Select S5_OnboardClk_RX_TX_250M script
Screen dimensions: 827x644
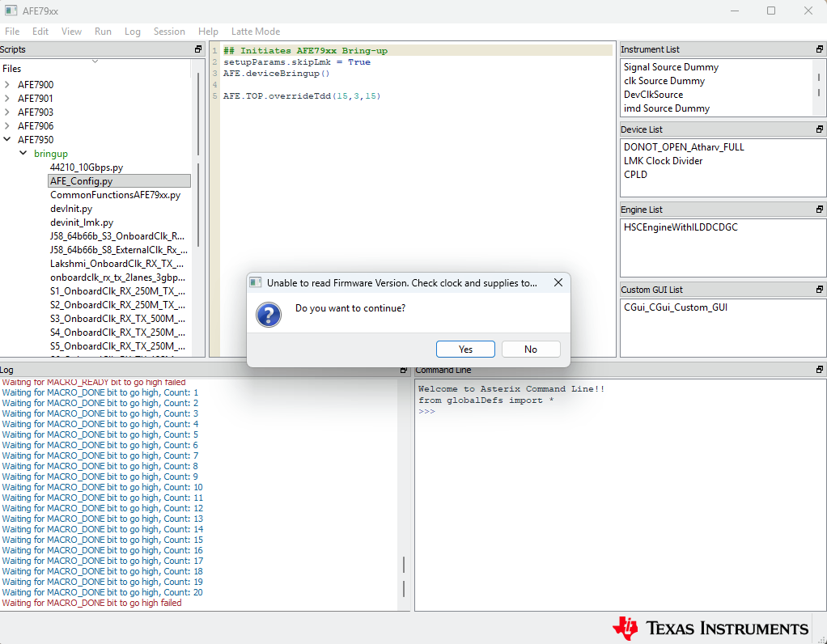(x=117, y=346)
